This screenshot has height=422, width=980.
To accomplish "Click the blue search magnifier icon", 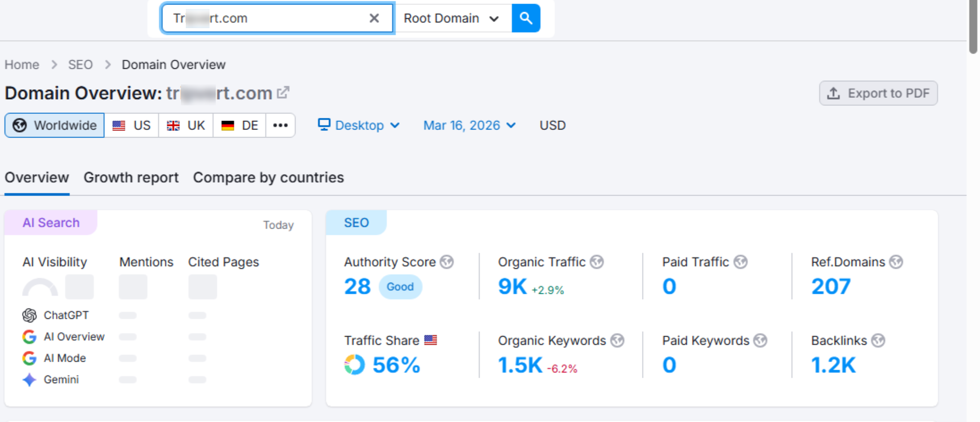I will point(526,18).
